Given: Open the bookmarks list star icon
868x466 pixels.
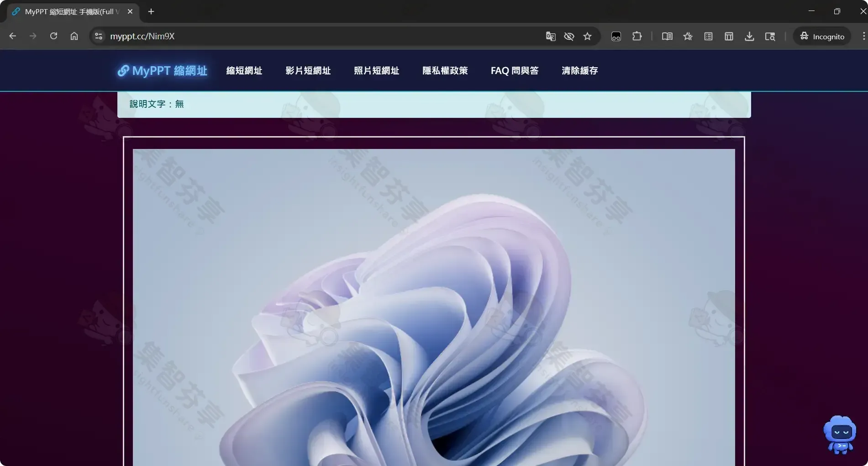Looking at the screenshot, I should (688, 36).
